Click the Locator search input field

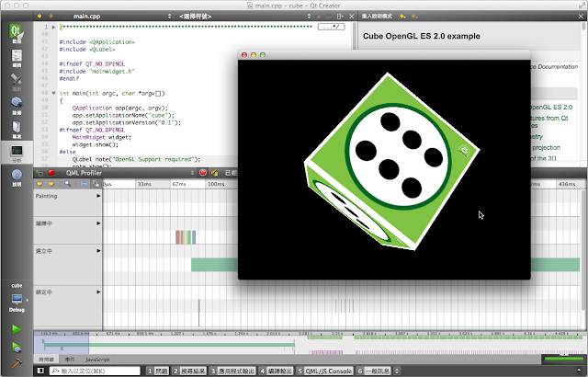pyautogui.click(x=96, y=371)
